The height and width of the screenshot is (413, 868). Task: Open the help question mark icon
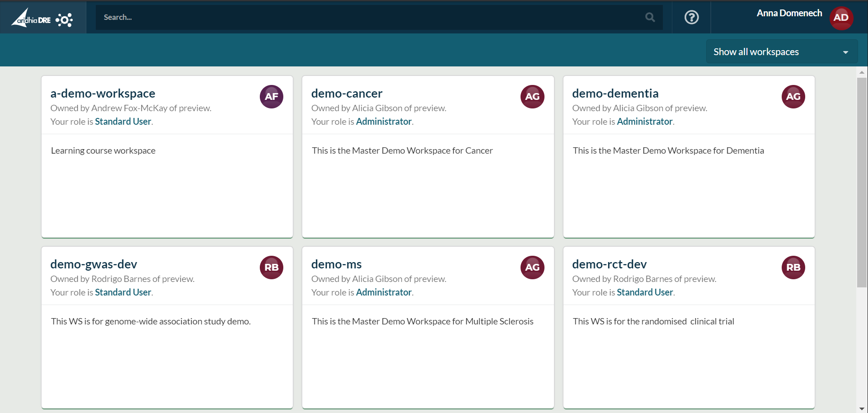tap(691, 17)
